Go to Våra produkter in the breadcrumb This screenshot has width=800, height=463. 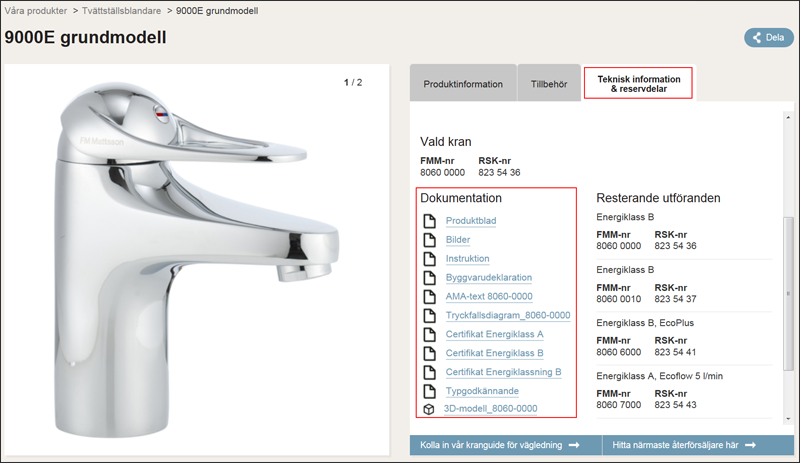coord(36,11)
